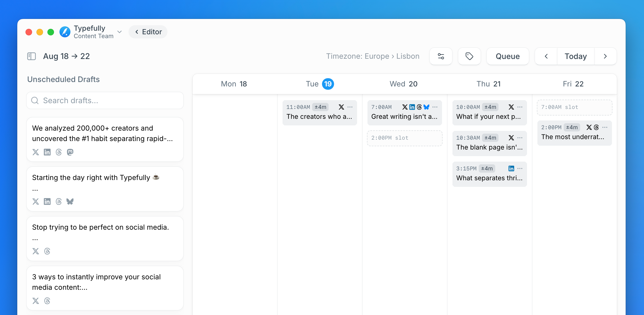Image resolution: width=644 pixels, height=315 pixels.
Task: Click LinkedIn icon on 3:15PM Thursday post
Action: coord(511,168)
